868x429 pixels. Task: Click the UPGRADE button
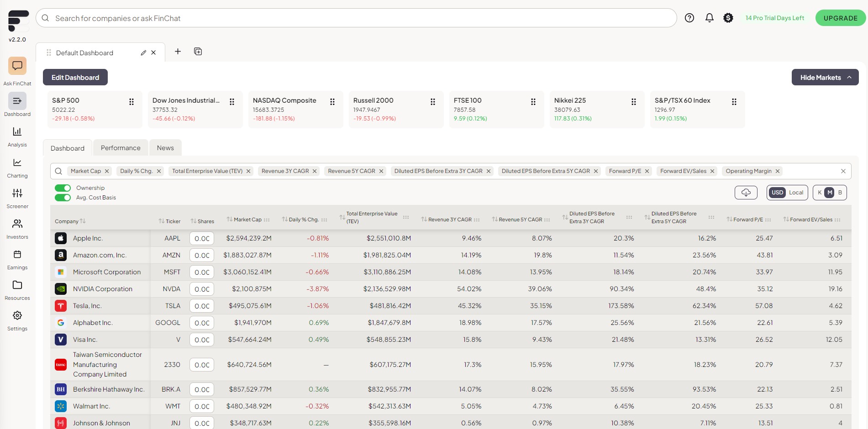coord(841,18)
